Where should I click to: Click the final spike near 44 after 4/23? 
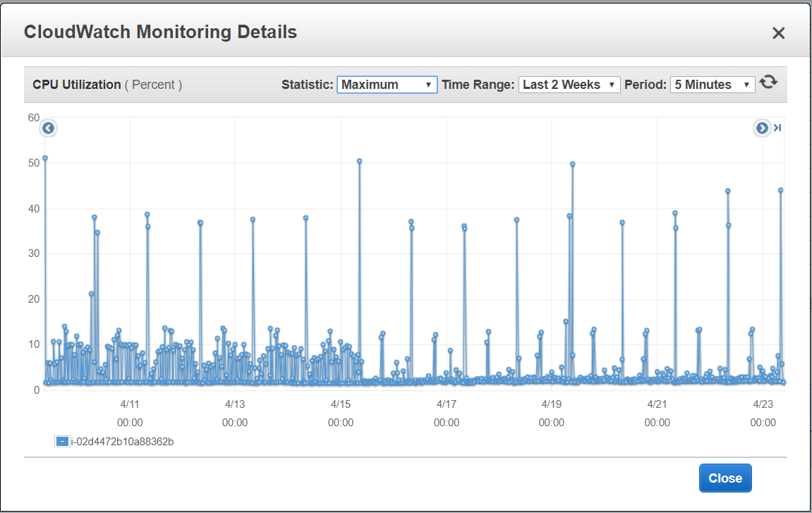(780, 190)
